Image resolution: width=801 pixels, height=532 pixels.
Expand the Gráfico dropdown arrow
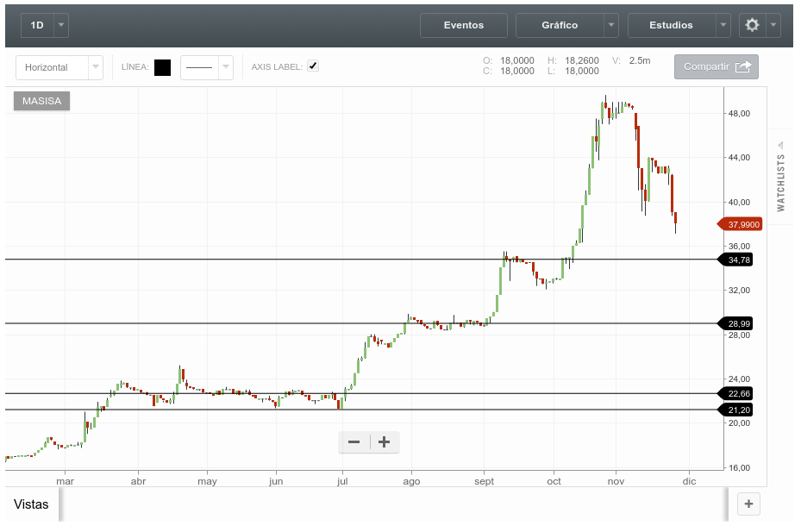click(x=611, y=25)
